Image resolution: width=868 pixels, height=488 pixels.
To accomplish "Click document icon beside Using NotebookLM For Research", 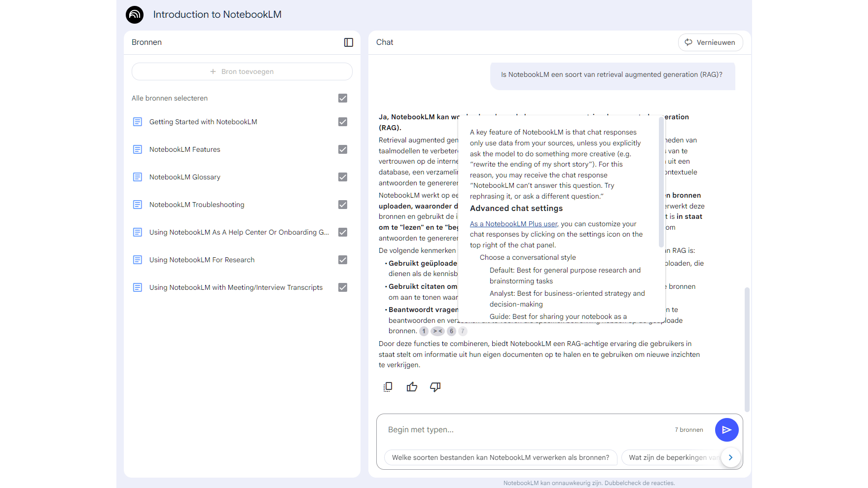I will coord(138,260).
